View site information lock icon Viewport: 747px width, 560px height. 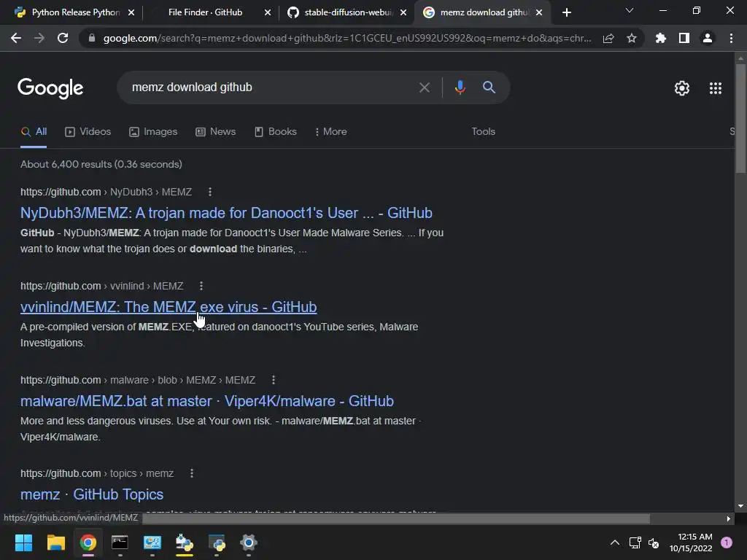[x=92, y=38]
